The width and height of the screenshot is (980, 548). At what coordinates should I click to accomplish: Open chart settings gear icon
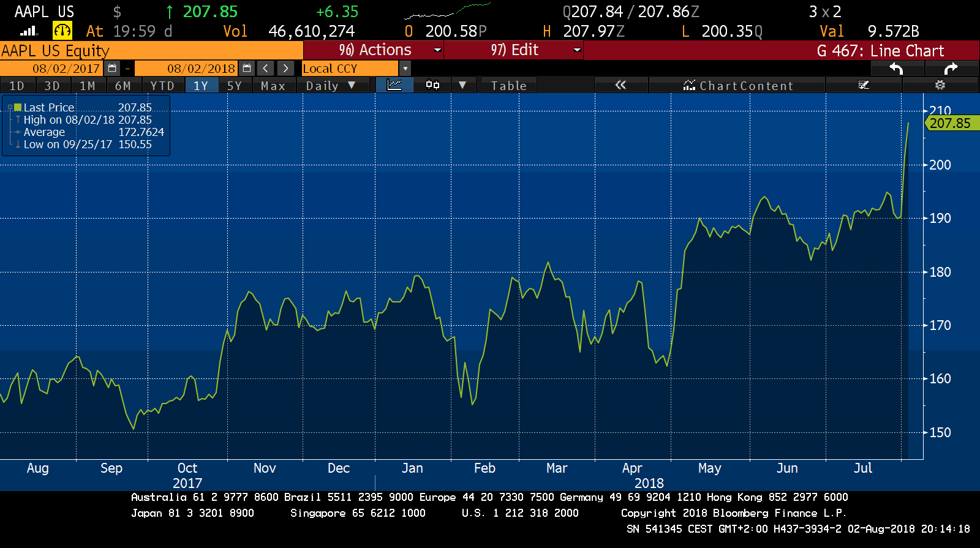[x=940, y=85]
